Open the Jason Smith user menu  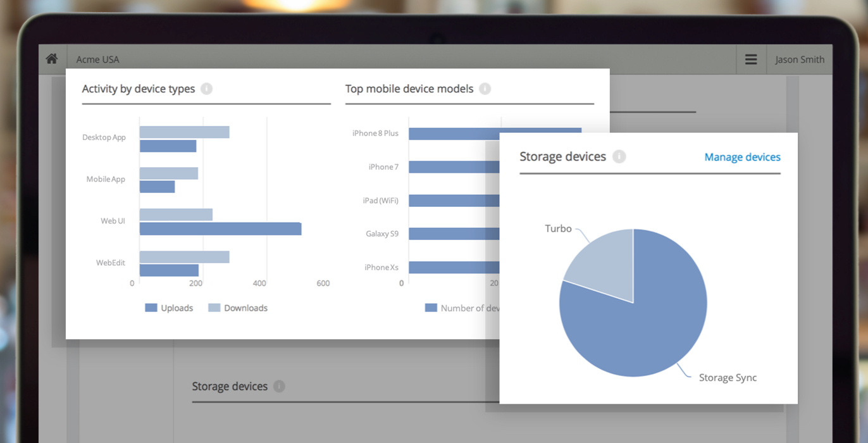point(800,59)
